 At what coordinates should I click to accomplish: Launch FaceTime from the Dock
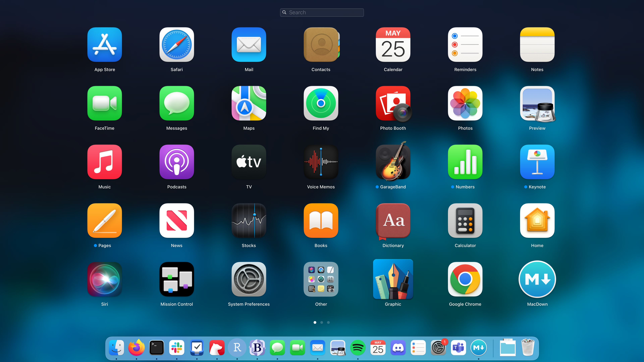tap(298, 348)
